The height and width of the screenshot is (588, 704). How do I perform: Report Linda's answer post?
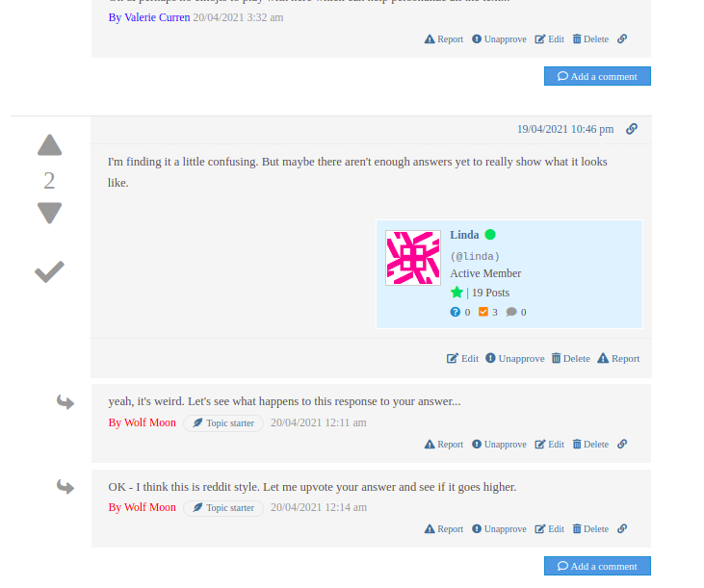tap(618, 358)
